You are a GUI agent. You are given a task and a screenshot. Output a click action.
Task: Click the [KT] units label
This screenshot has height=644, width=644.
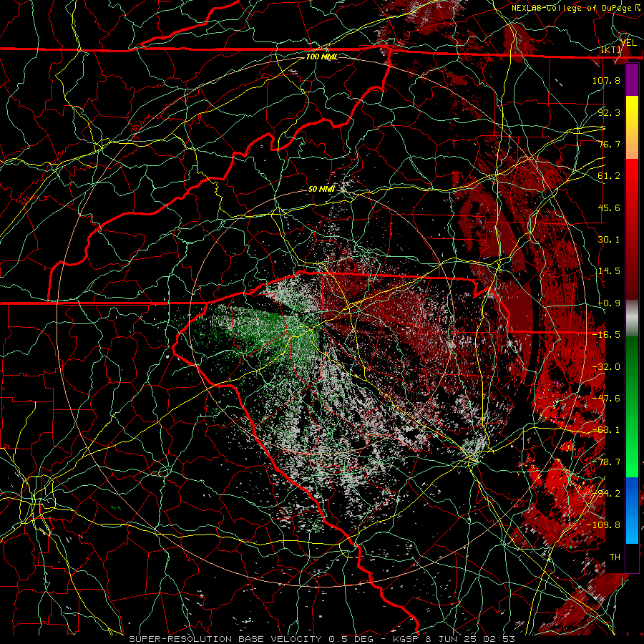[611, 50]
